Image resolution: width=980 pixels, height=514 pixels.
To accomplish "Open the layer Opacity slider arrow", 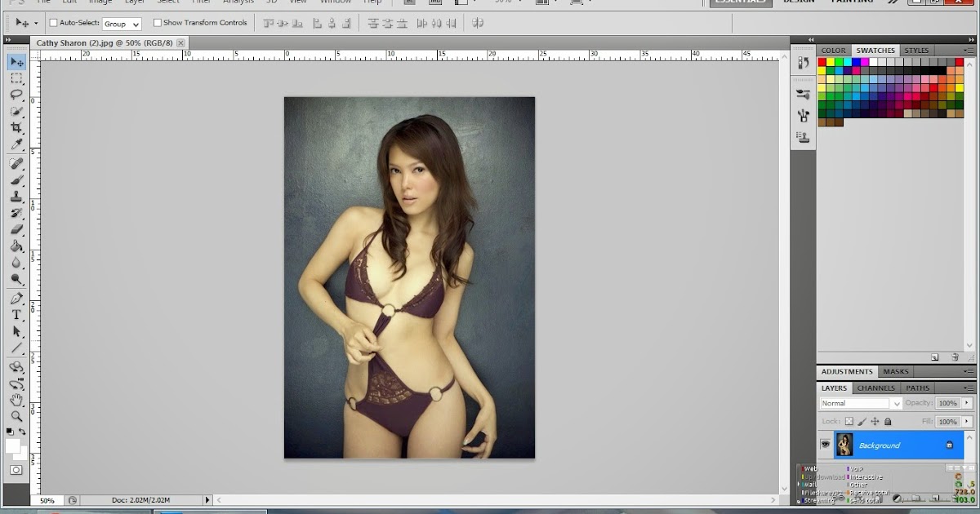I will point(968,403).
